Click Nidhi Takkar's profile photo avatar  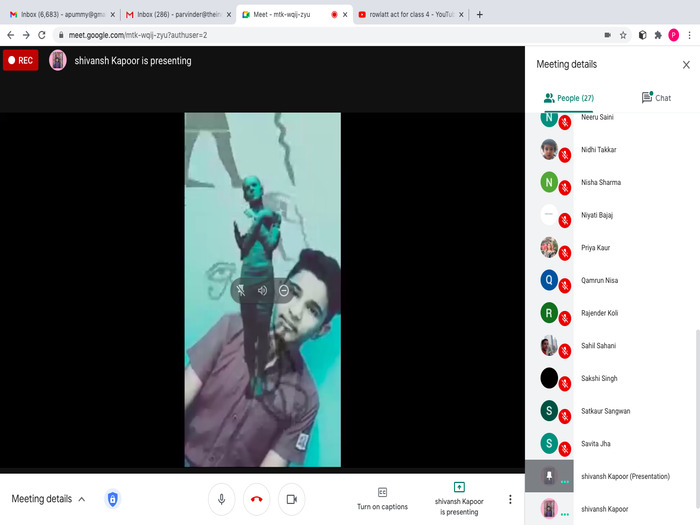[549, 150]
